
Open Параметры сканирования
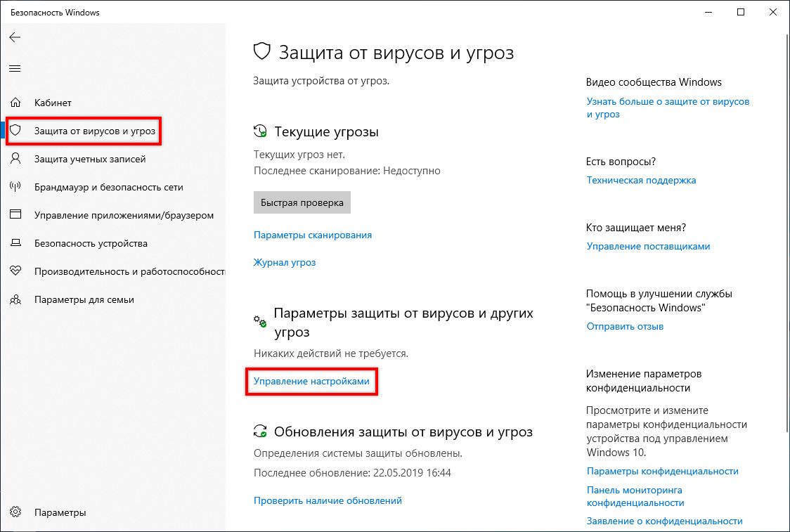coord(312,235)
